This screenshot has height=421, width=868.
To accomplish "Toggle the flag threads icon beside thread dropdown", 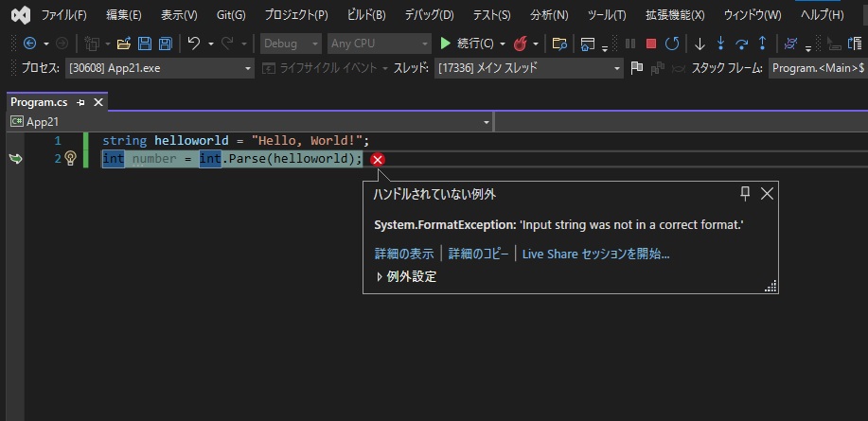I will (637, 68).
